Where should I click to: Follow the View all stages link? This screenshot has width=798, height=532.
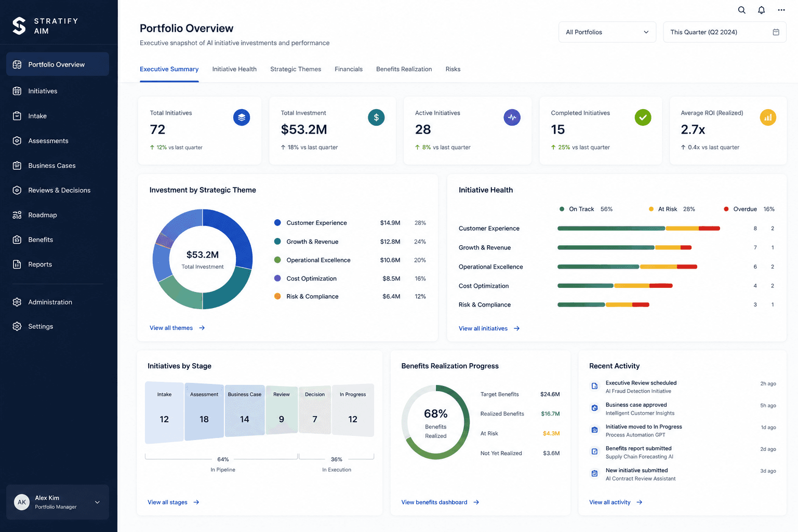(x=174, y=502)
